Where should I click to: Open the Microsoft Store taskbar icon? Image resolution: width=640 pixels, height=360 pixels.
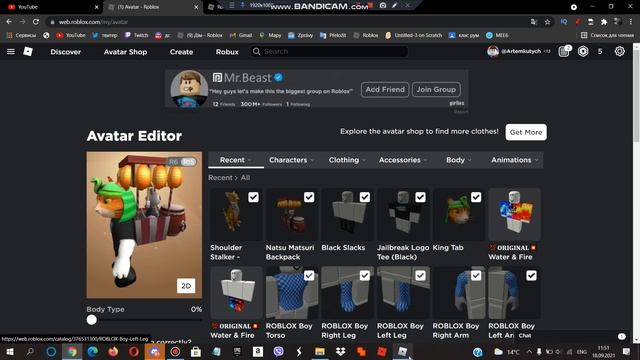click(196, 351)
